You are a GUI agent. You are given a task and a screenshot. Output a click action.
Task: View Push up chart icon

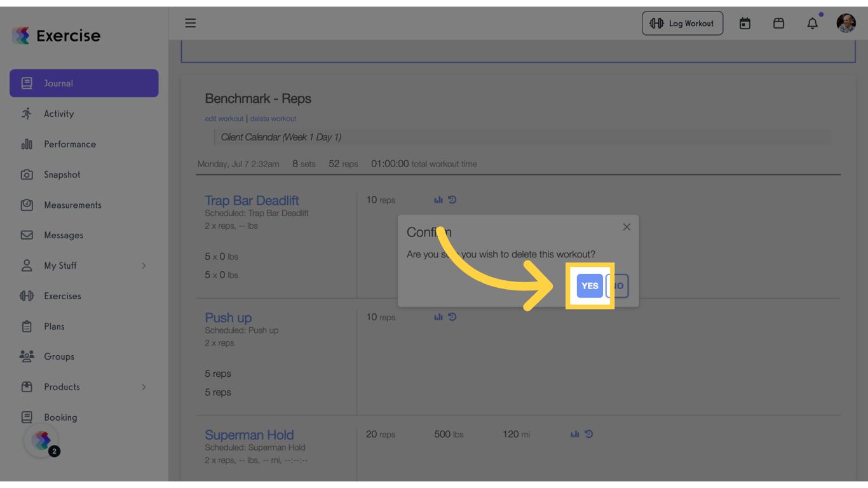pyautogui.click(x=438, y=317)
